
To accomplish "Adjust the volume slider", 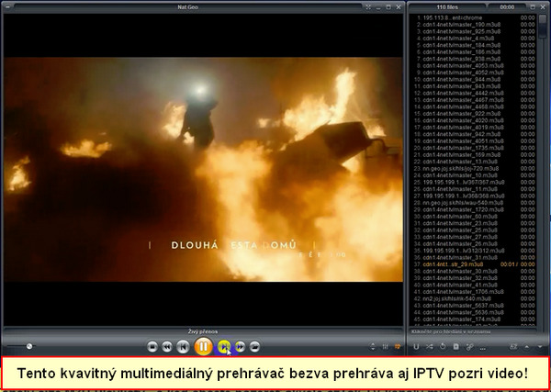I will coord(30,346).
